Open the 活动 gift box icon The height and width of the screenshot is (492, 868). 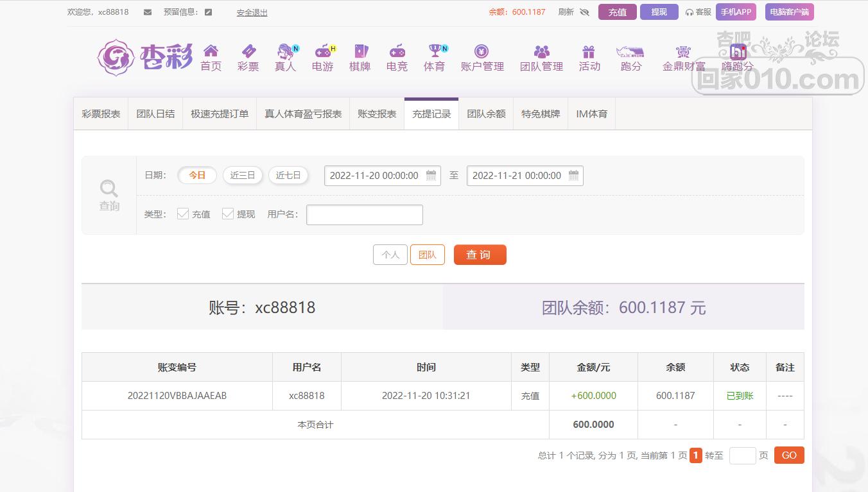(x=589, y=52)
